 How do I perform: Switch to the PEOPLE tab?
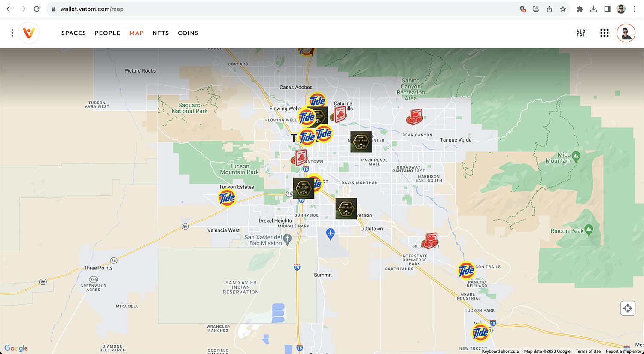(x=107, y=33)
